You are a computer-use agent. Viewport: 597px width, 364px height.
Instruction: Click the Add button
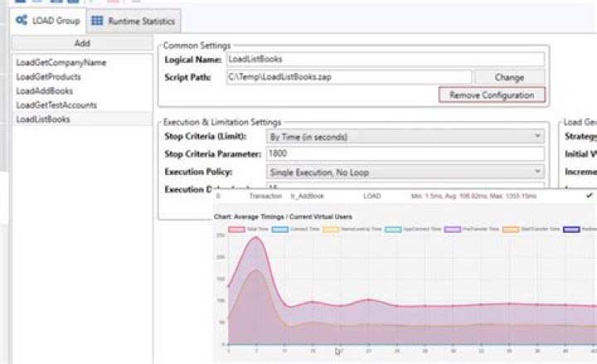(x=82, y=43)
